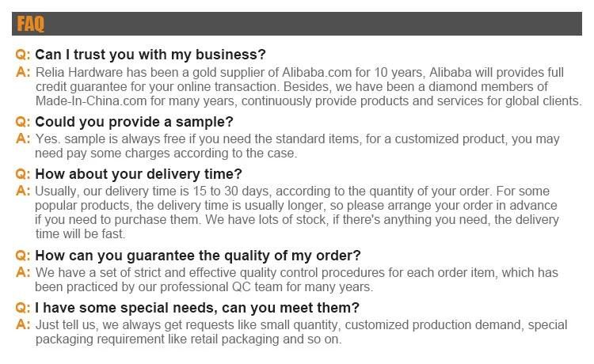Click the orange A: before Relia Hardware answer
Viewport: 594px width, 364px height.
23,72
